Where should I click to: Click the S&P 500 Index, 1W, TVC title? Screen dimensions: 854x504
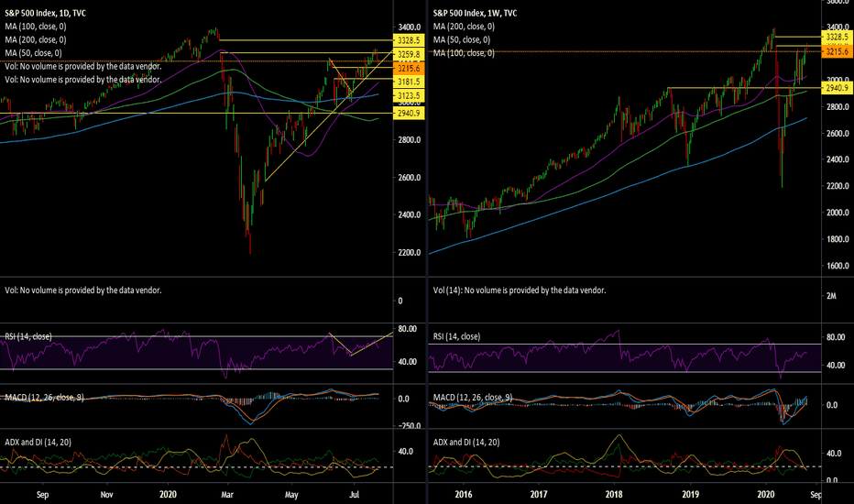click(475, 13)
